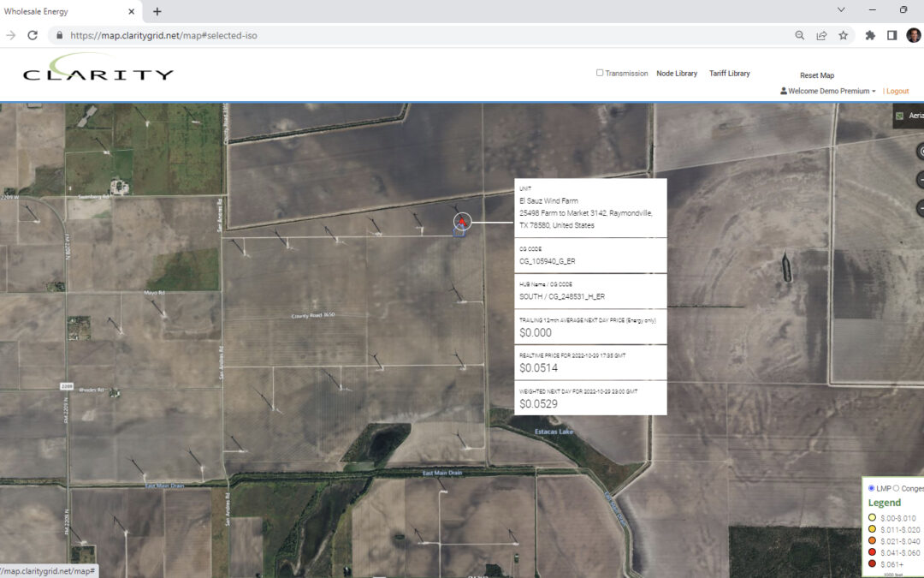Image resolution: width=924 pixels, height=578 pixels.
Task: Toggle the browser side panel
Action: coord(892,35)
